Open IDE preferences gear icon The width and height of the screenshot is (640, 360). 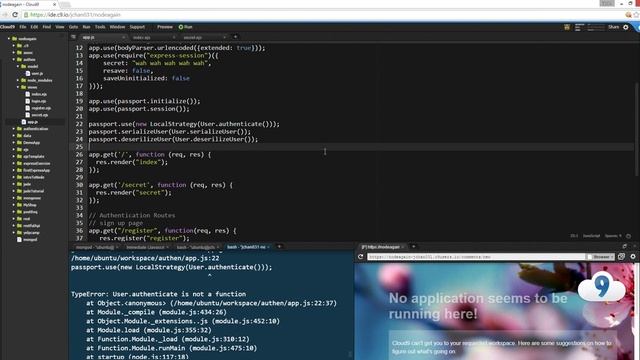tap(626, 27)
